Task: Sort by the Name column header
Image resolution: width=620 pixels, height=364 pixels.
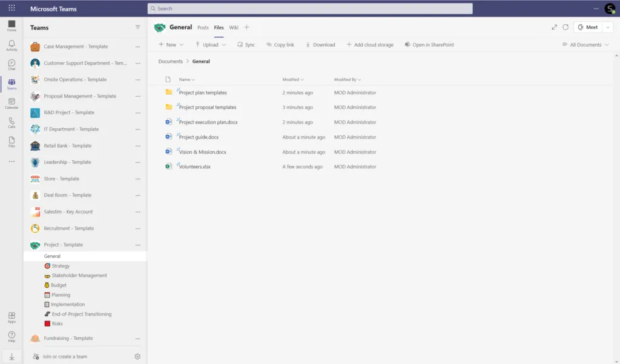Action: 186,79
